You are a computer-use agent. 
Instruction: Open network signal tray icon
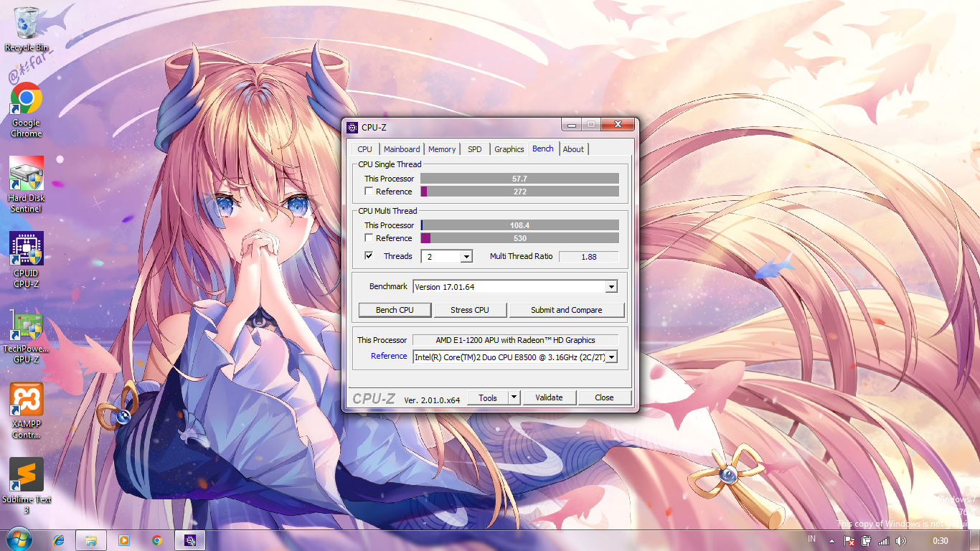884,541
